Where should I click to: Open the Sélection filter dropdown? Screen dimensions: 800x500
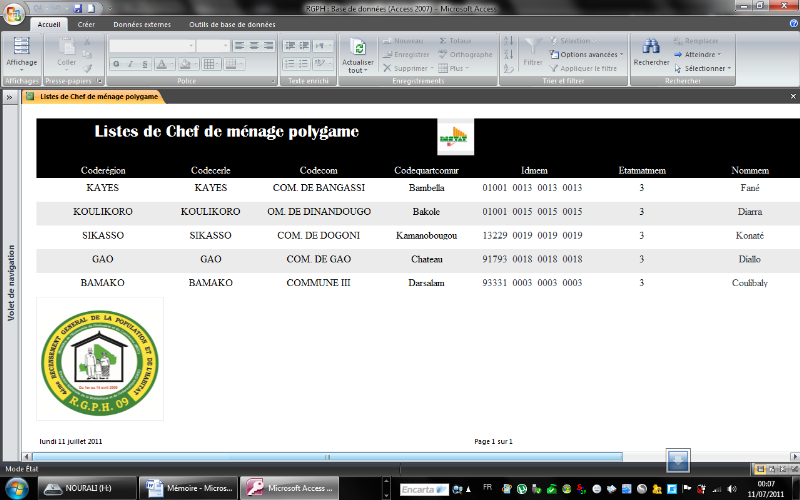click(572, 41)
